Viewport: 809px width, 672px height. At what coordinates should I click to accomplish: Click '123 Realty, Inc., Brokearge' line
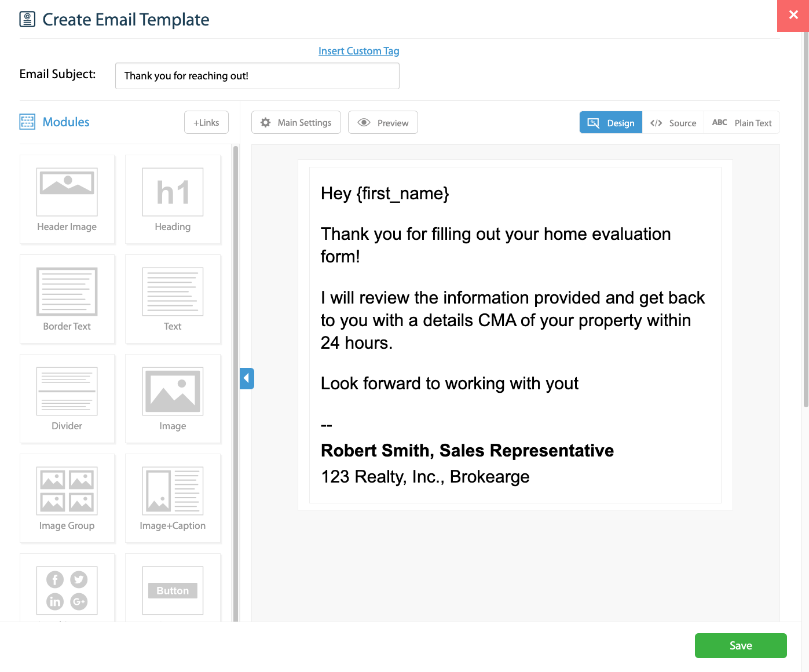425,477
